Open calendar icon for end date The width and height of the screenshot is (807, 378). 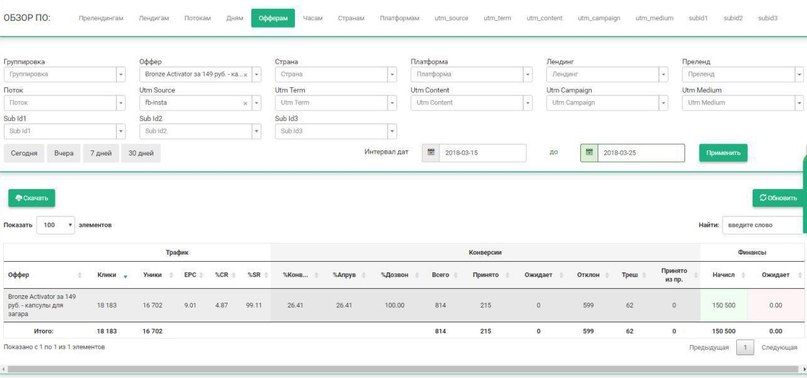click(589, 153)
